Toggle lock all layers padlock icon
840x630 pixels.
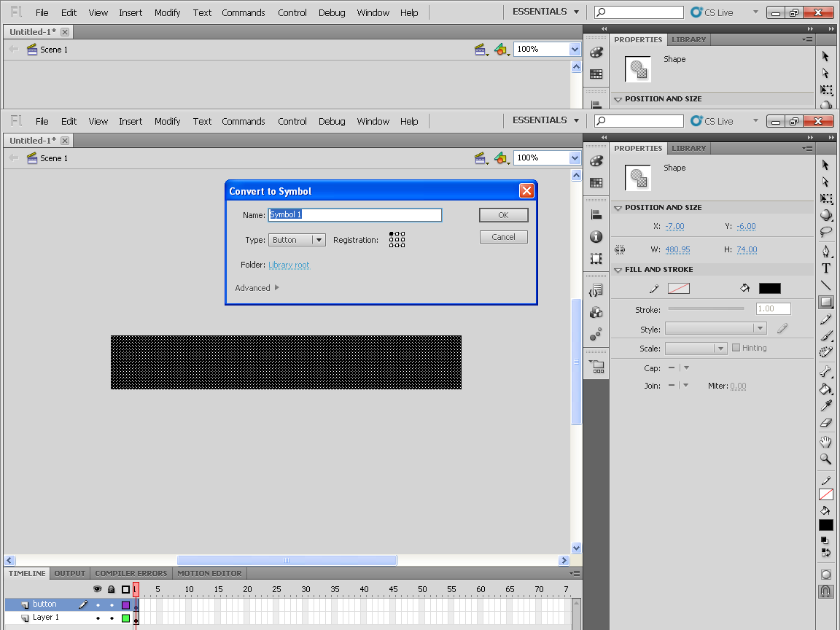112,589
